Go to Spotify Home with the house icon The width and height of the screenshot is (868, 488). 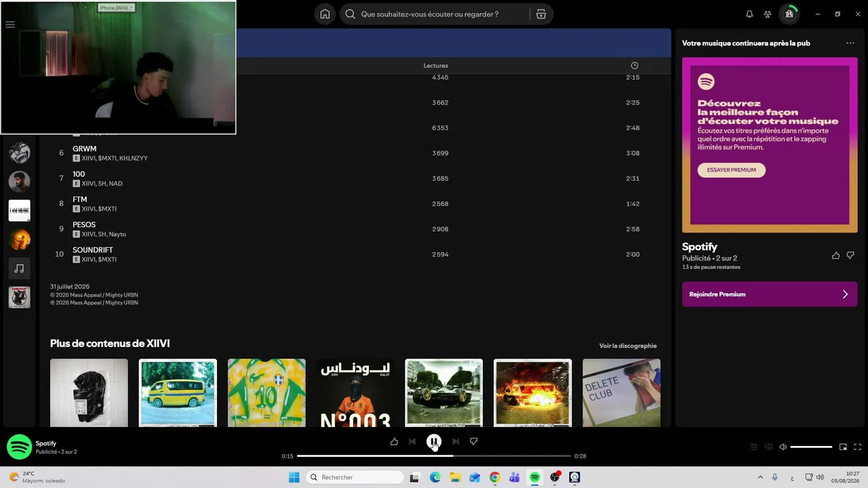[325, 14]
